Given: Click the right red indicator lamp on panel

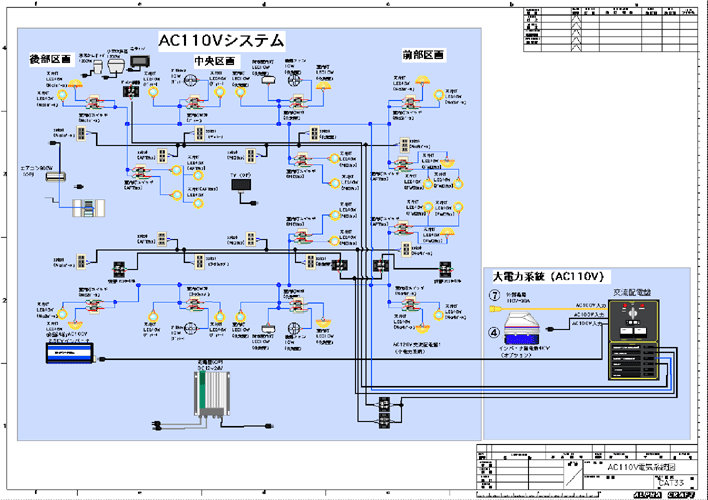Looking at the screenshot, I should 642,306.
